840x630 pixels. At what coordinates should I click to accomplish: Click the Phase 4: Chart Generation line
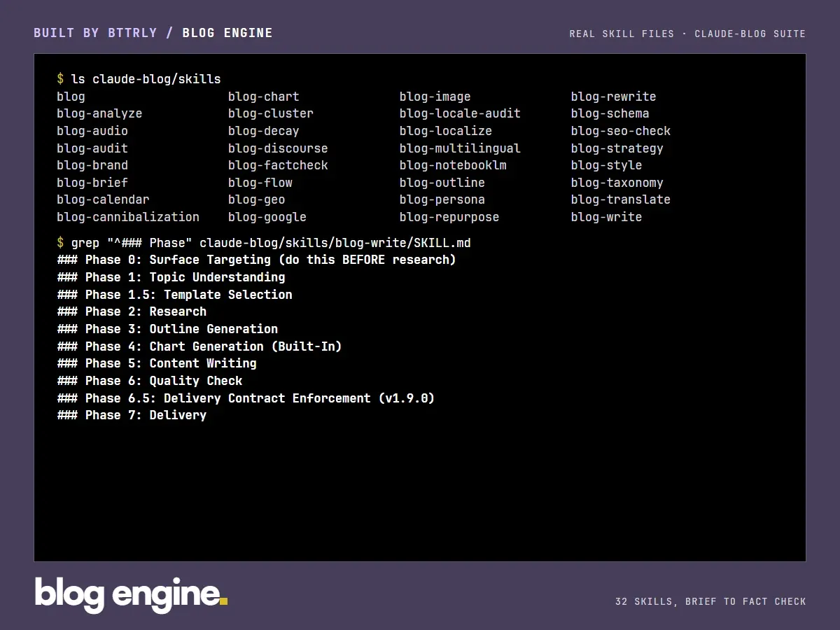tap(199, 346)
